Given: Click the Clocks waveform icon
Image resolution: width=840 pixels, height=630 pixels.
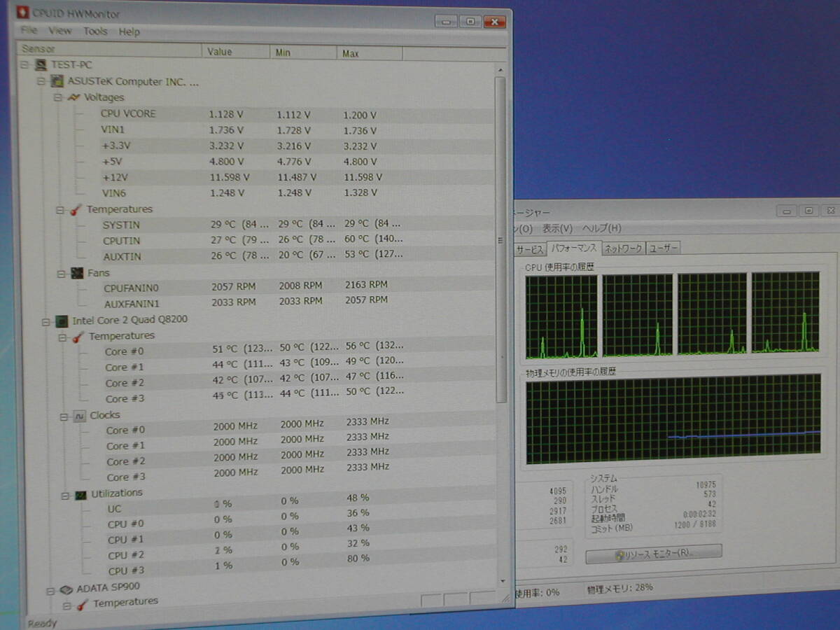Looking at the screenshot, I should [80, 416].
